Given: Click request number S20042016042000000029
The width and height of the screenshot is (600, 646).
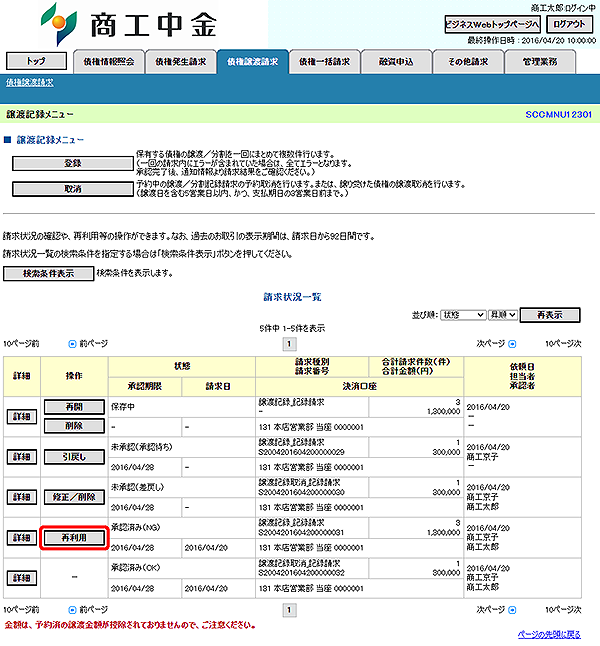Looking at the screenshot, I should [302, 452].
